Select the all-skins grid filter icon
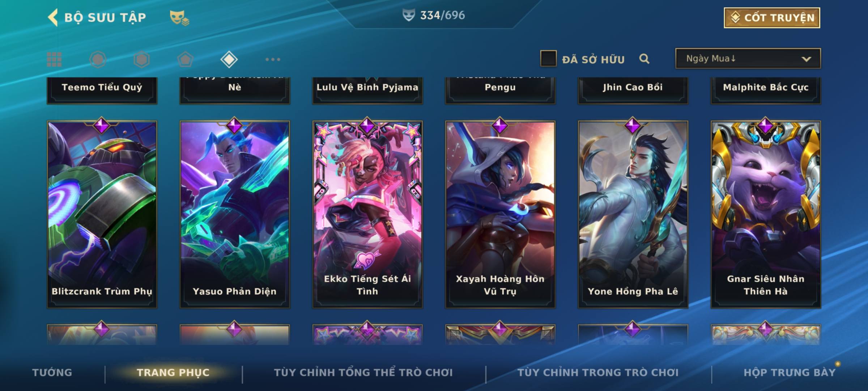Image resolution: width=868 pixels, height=391 pixels. tap(54, 59)
